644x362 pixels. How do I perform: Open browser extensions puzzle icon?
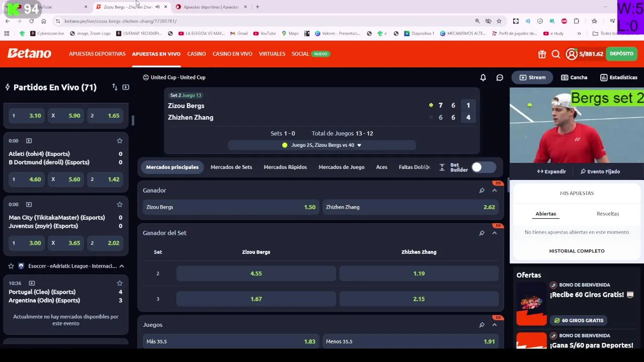point(577,21)
